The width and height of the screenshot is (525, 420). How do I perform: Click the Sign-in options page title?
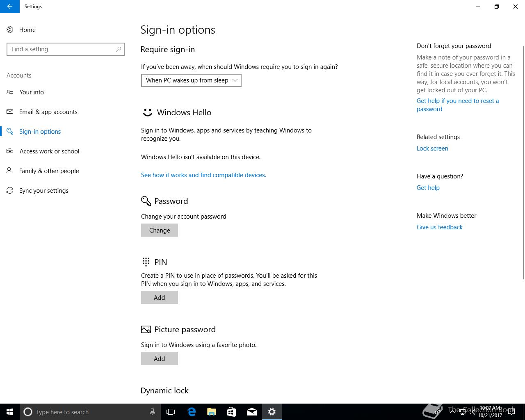click(178, 30)
